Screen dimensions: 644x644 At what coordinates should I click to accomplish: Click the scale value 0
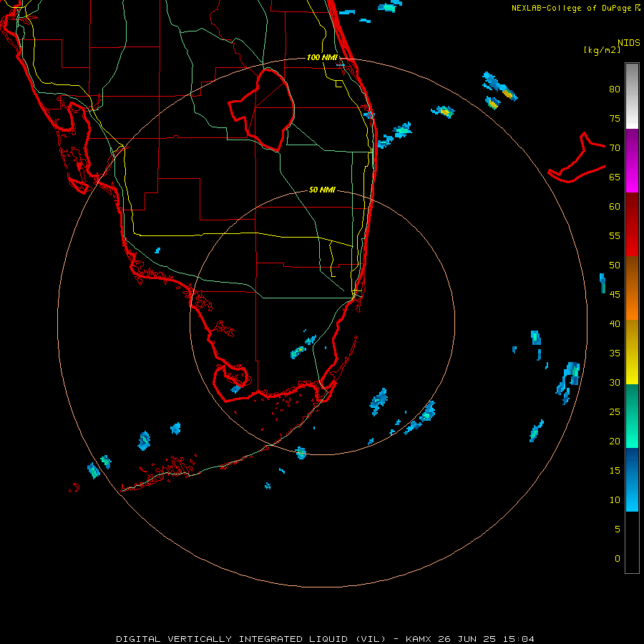(x=618, y=559)
